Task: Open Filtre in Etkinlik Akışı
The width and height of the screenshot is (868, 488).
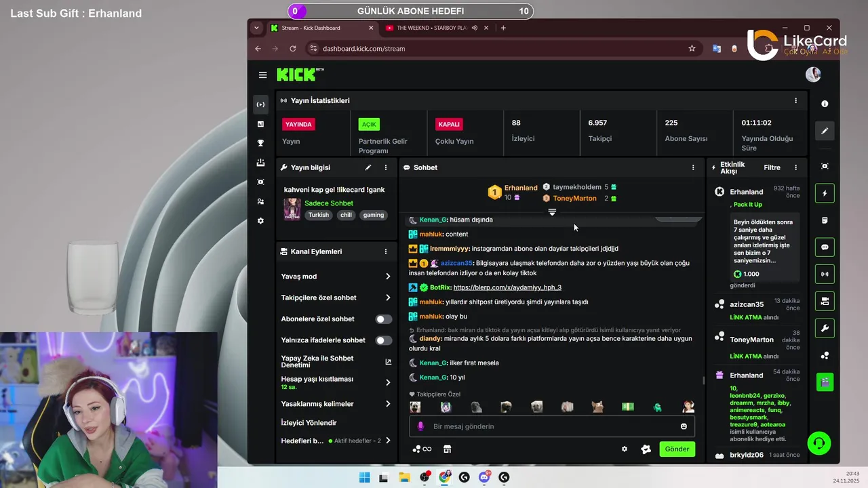Action: pos(772,167)
